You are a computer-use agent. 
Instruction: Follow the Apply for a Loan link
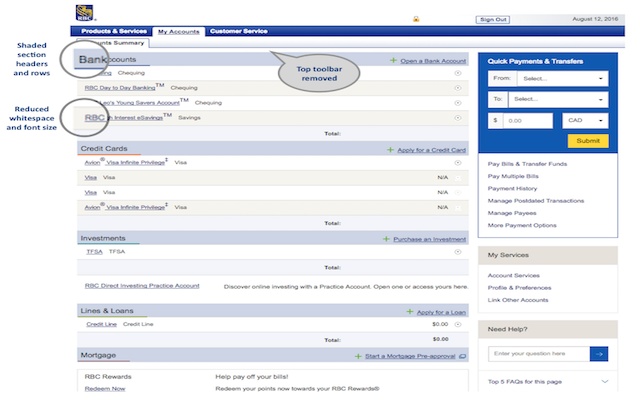(441, 312)
